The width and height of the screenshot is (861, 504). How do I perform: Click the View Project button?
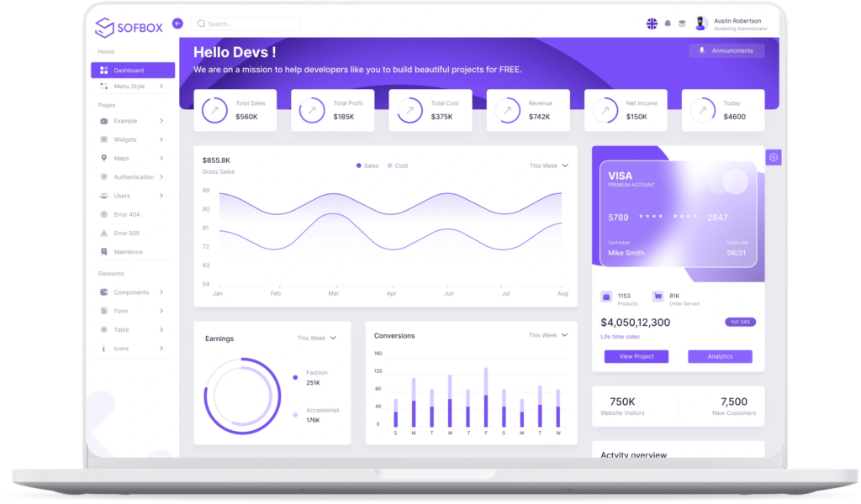click(x=636, y=356)
